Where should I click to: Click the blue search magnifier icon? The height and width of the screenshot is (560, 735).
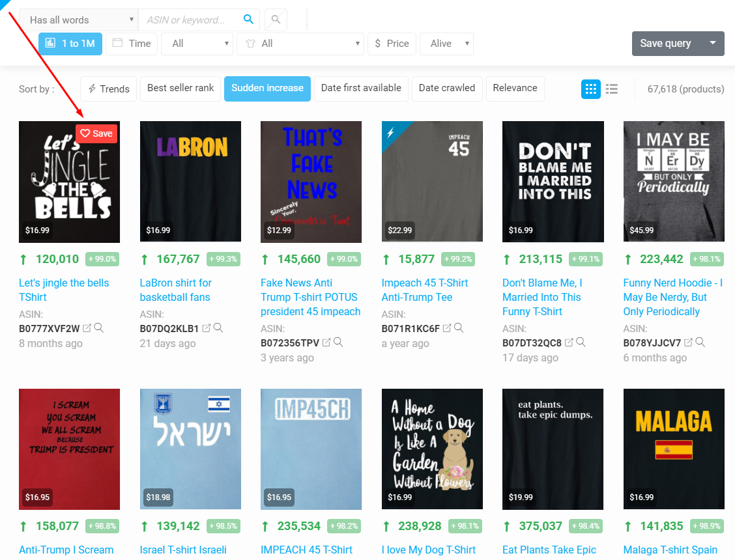pos(248,20)
